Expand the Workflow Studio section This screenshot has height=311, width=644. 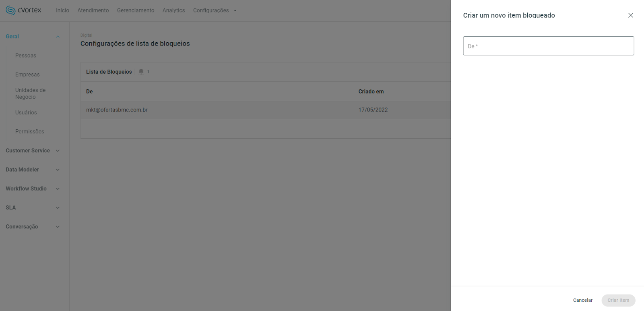[x=58, y=189]
